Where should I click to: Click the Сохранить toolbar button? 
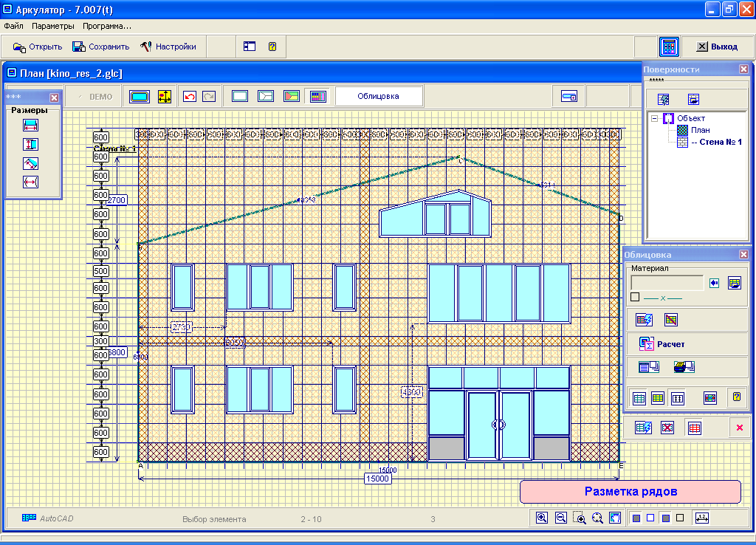click(100, 47)
